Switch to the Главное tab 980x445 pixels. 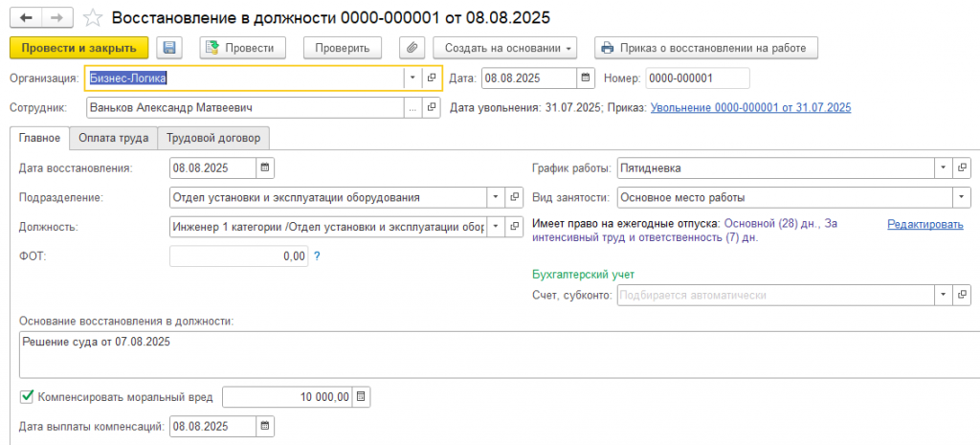pyautogui.click(x=39, y=138)
